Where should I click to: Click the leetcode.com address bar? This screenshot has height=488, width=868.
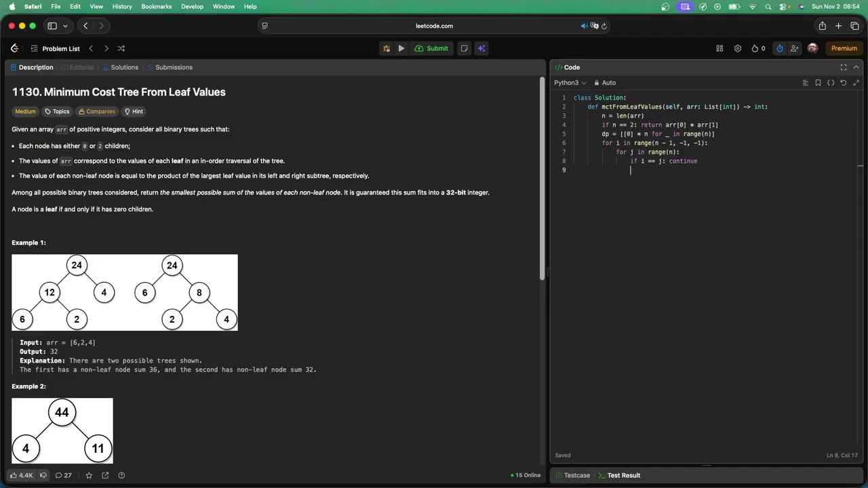[x=434, y=26]
